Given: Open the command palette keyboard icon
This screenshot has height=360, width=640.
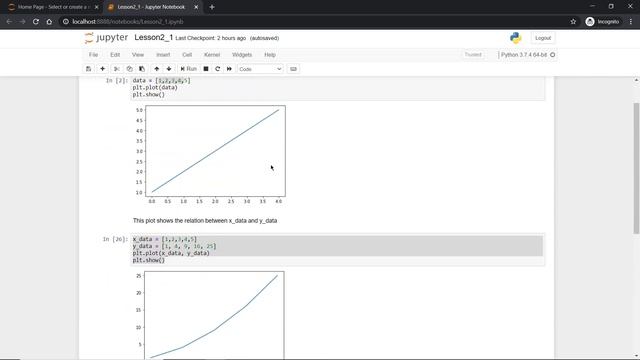Looking at the screenshot, I should [293, 69].
